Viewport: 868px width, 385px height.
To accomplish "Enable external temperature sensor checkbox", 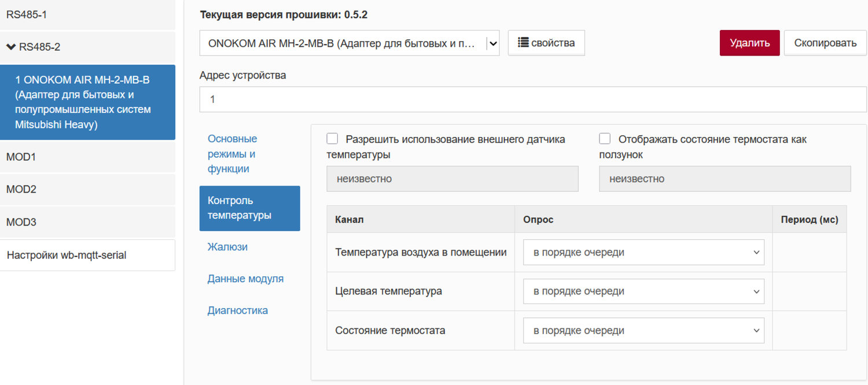I will (332, 139).
